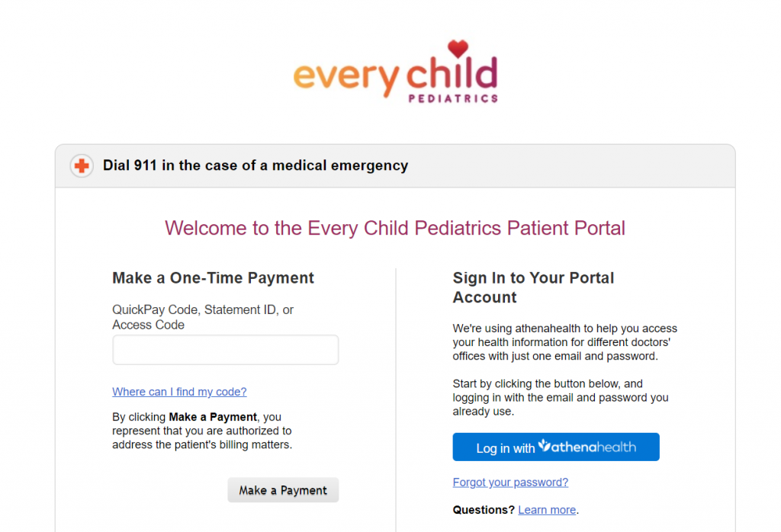Click the bold "Questions?" text
This screenshot has width=781, height=532.
coord(484,510)
